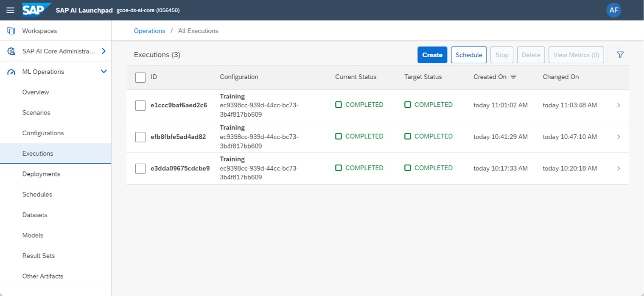Image resolution: width=644 pixels, height=296 pixels.
Task: Collapse the ML Operations section
Action: click(x=104, y=72)
